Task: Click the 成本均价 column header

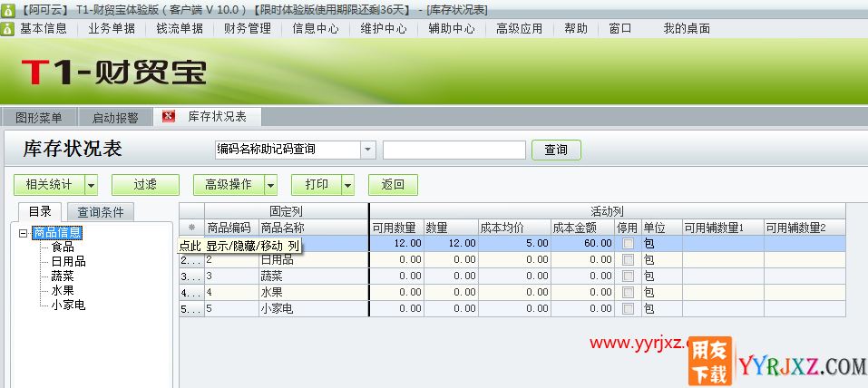Action: [515, 228]
